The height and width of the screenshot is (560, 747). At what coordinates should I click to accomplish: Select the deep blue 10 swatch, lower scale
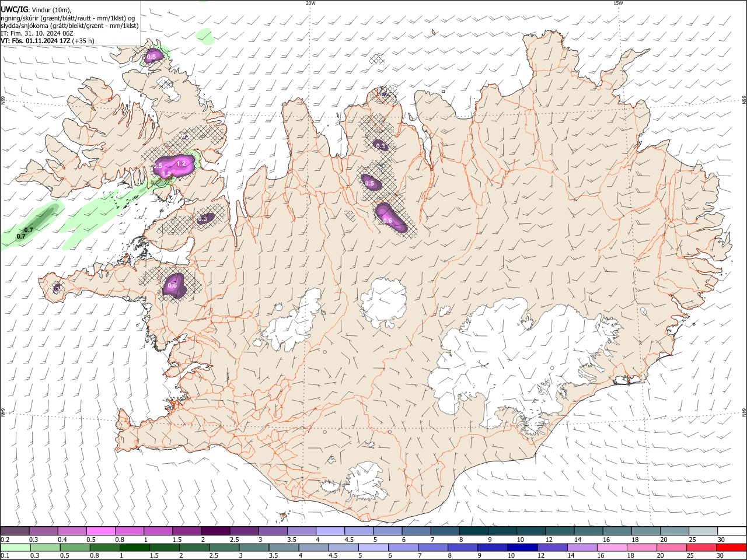tap(522, 547)
